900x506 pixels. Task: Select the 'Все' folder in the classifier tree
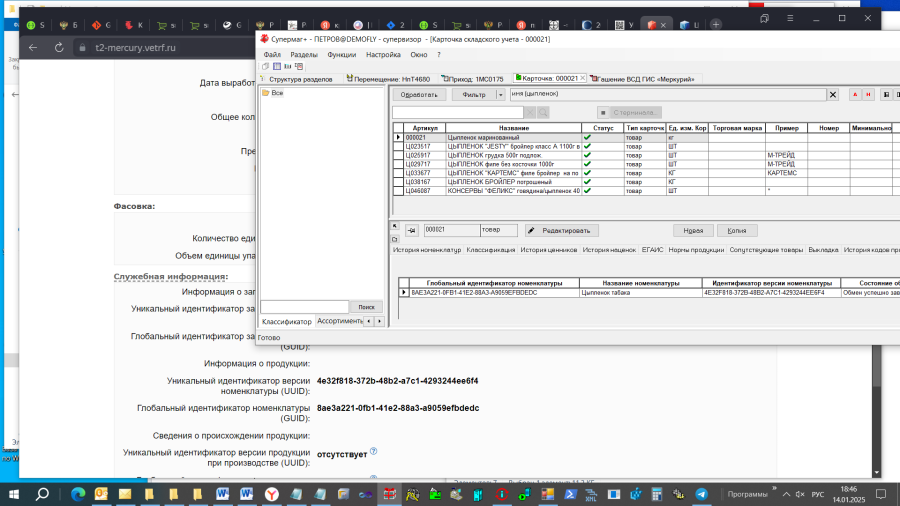277,93
